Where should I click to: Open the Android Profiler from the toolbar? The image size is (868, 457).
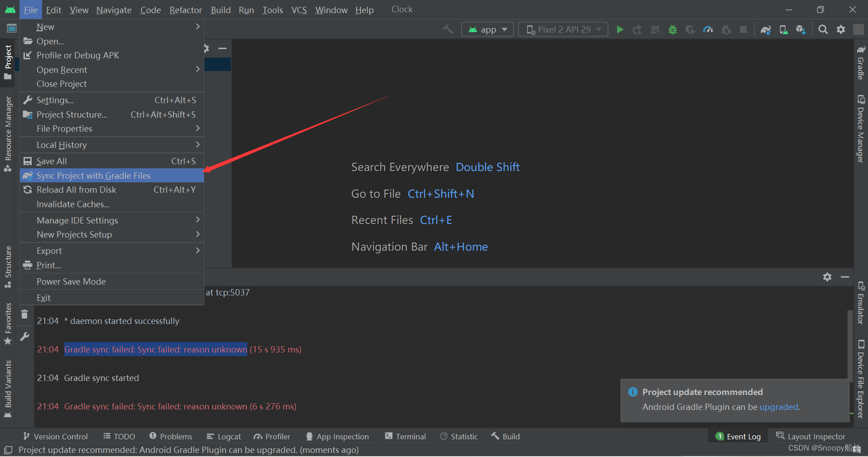click(x=708, y=29)
